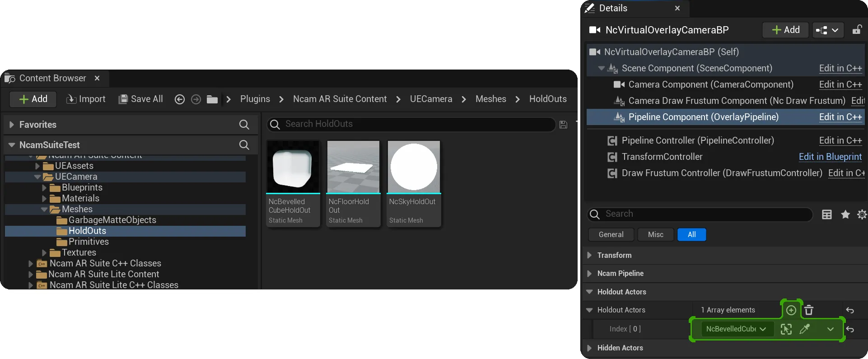Image resolution: width=868 pixels, height=359 pixels.
Task: Add a Holdout Actors array element
Action: 791,310
